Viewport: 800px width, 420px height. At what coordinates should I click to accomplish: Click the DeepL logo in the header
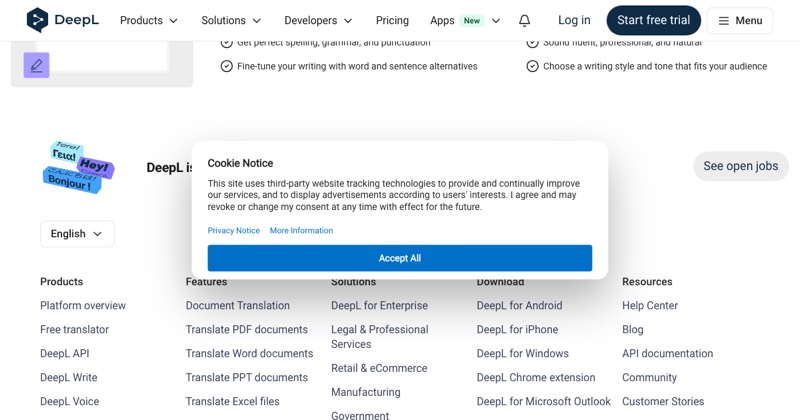[62, 20]
